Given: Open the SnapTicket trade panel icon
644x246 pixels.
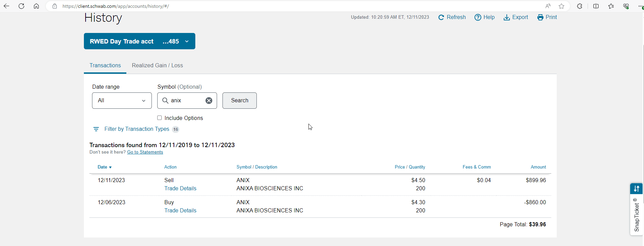Looking at the screenshot, I should pyautogui.click(x=636, y=189).
